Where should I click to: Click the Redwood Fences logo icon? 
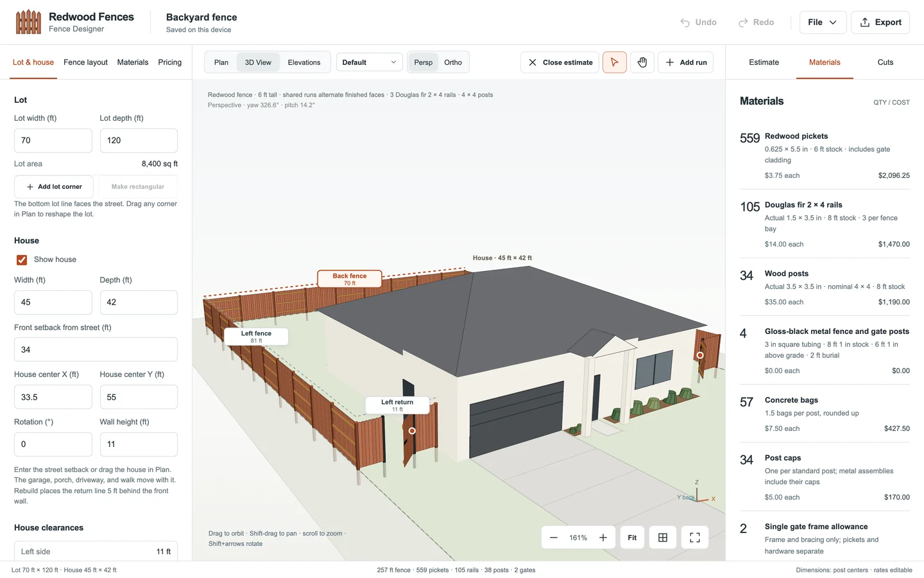(28, 22)
